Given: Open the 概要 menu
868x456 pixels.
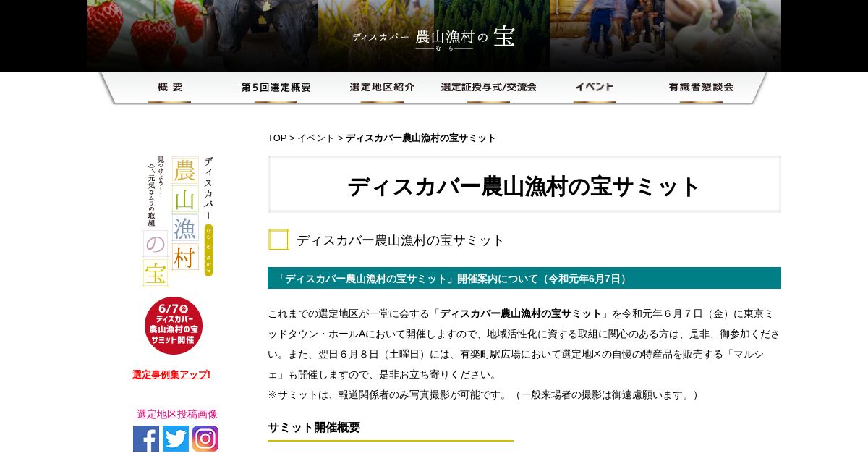Looking at the screenshot, I should click(x=170, y=88).
